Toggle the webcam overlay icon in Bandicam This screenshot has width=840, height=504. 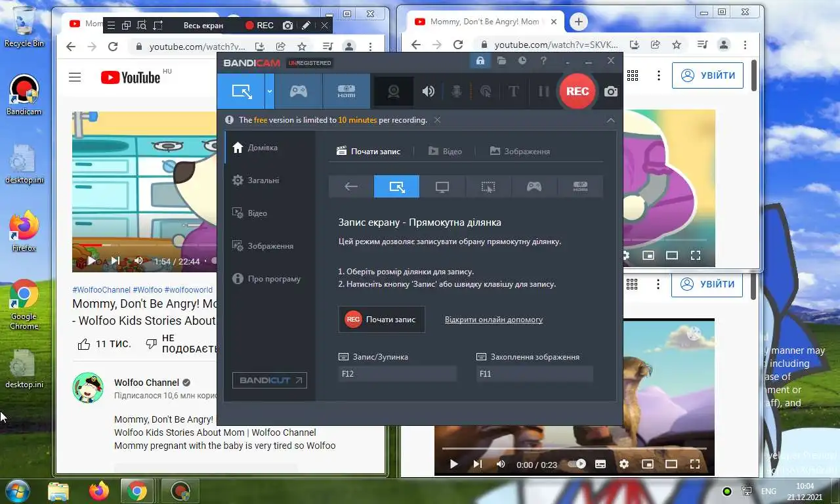tap(393, 91)
